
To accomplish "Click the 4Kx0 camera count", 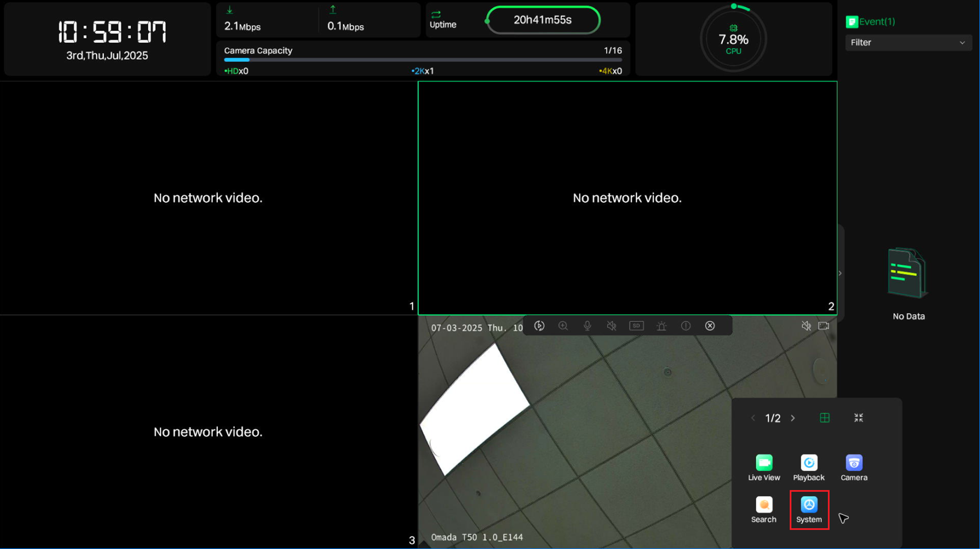I will click(611, 71).
